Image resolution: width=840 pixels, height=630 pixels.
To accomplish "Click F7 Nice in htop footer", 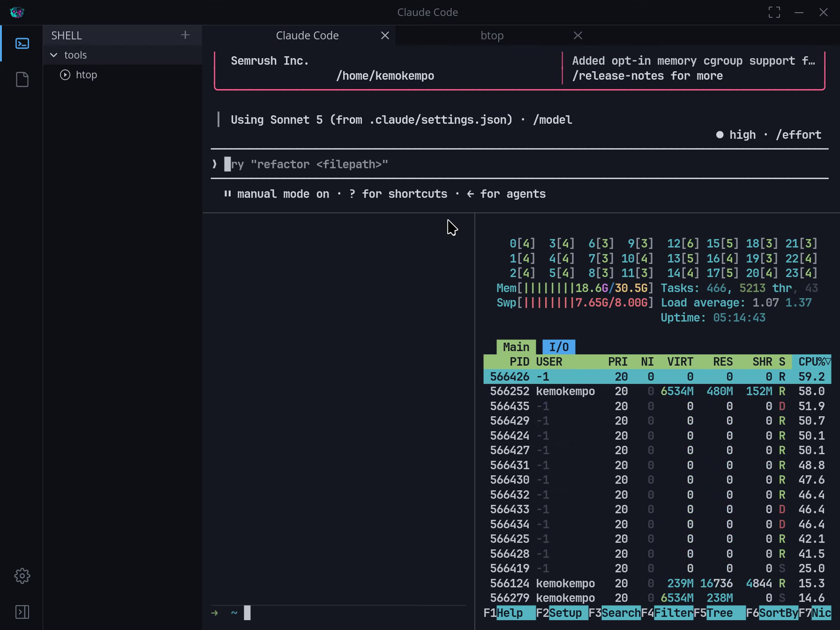I will 815,613.
